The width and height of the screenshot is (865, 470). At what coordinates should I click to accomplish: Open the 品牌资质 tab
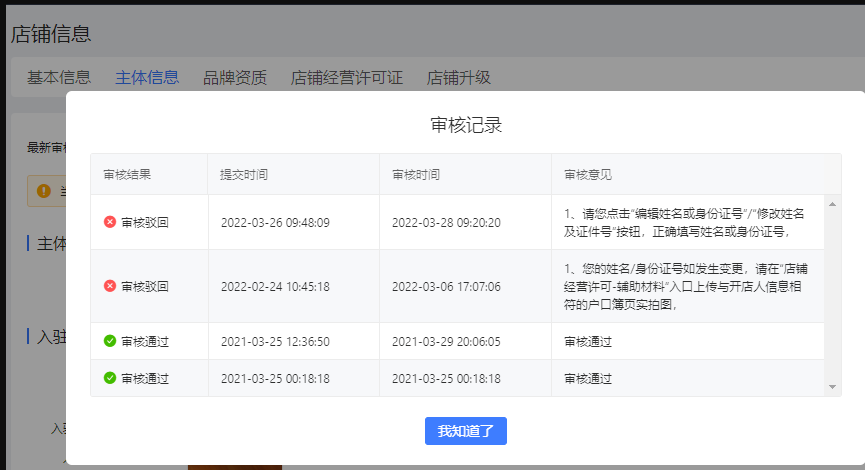coord(235,77)
